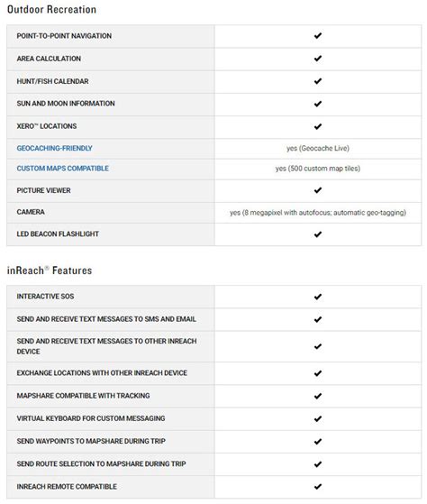The image size is (427, 504).
Task: Open the Geocaching-Friendly link
Action: coord(54,148)
